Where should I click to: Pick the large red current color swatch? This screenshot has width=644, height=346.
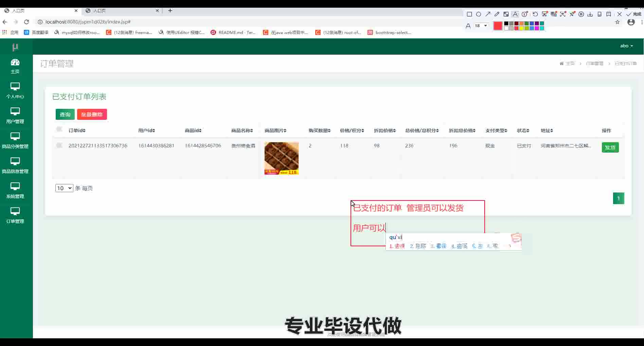pyautogui.click(x=498, y=26)
